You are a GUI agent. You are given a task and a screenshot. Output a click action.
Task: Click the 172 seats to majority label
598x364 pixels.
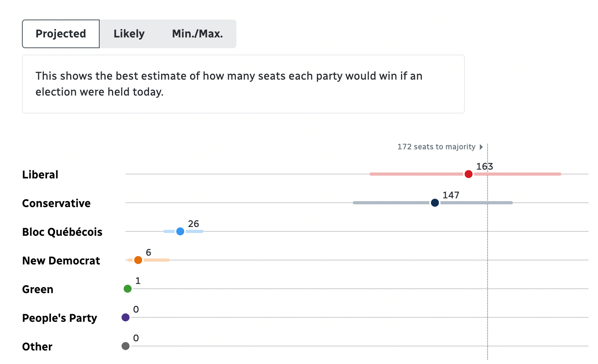point(436,147)
